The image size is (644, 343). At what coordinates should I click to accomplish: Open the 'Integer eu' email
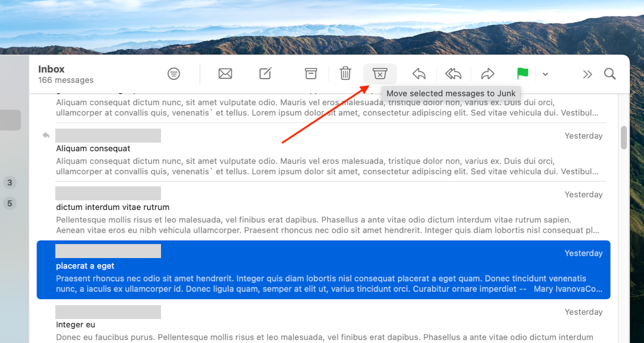[x=289, y=326]
